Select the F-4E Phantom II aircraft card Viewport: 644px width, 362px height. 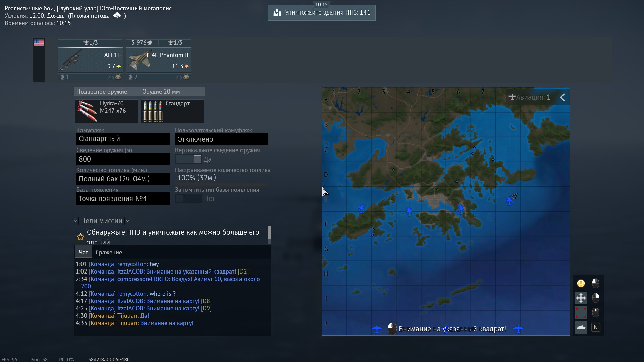tap(158, 60)
